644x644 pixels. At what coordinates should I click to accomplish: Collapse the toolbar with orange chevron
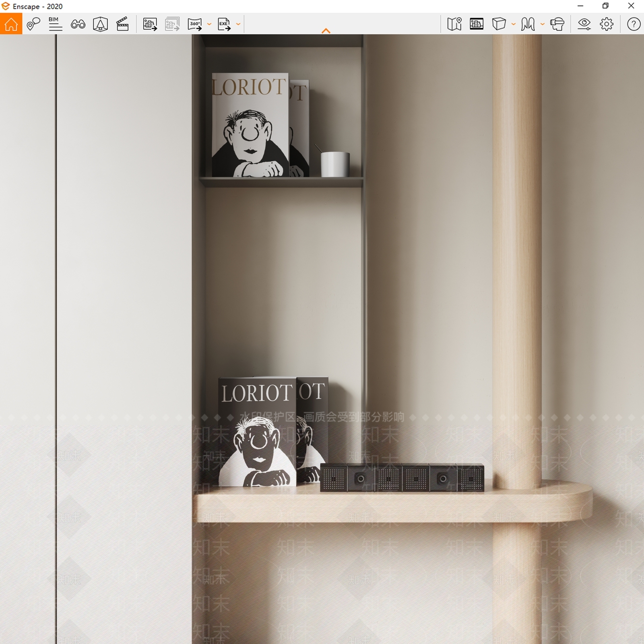(326, 31)
